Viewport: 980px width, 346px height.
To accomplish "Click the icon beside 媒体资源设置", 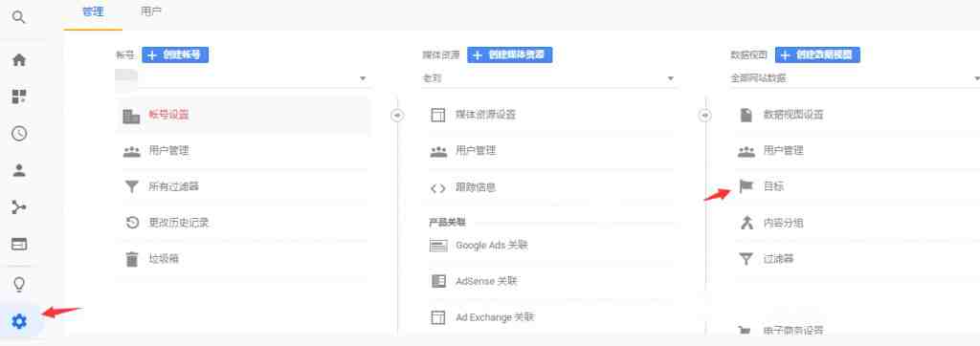I will pos(438,115).
